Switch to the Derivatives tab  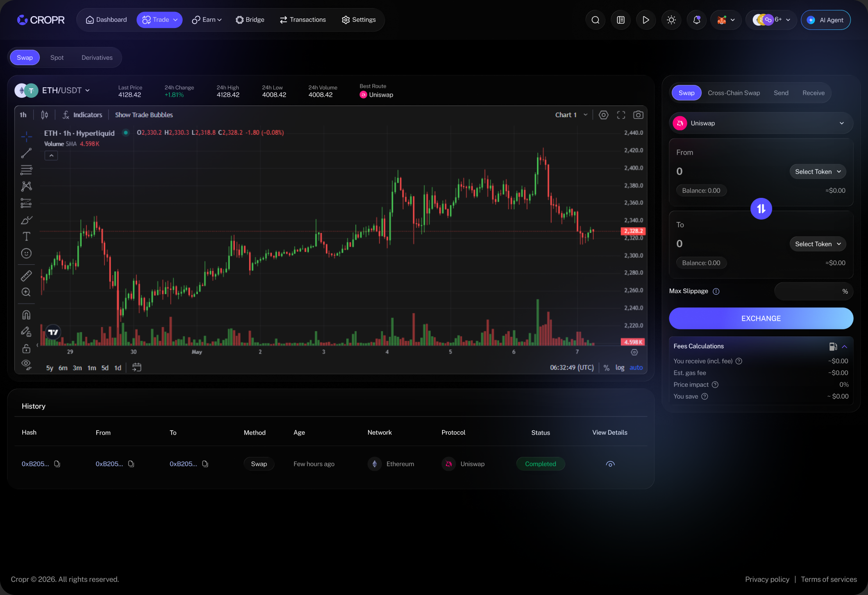pyautogui.click(x=97, y=58)
